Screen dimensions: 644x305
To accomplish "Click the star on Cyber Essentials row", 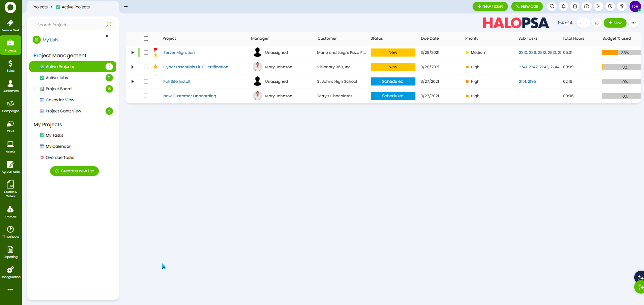I will (x=156, y=67).
